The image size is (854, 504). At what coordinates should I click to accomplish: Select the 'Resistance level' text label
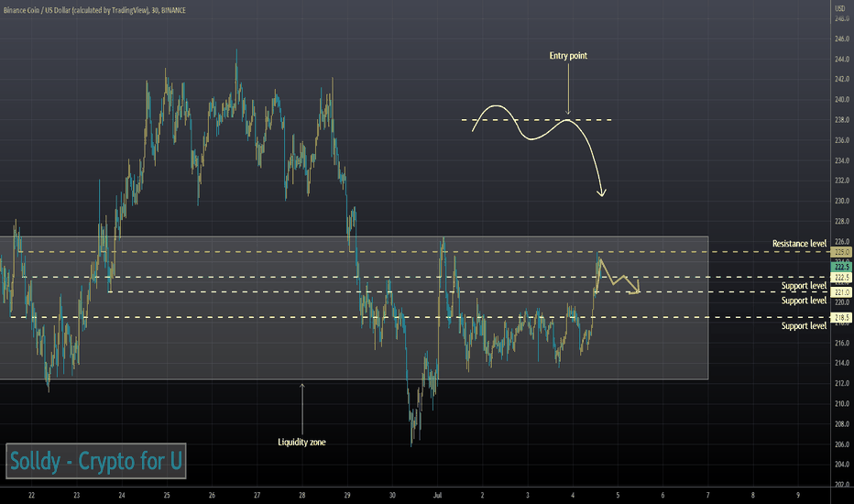pyautogui.click(x=799, y=244)
